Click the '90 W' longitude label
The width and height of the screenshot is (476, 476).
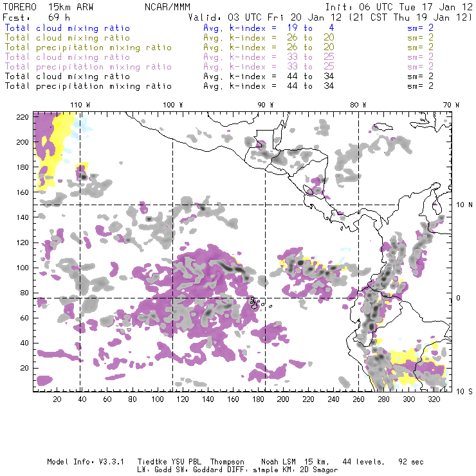266,105
